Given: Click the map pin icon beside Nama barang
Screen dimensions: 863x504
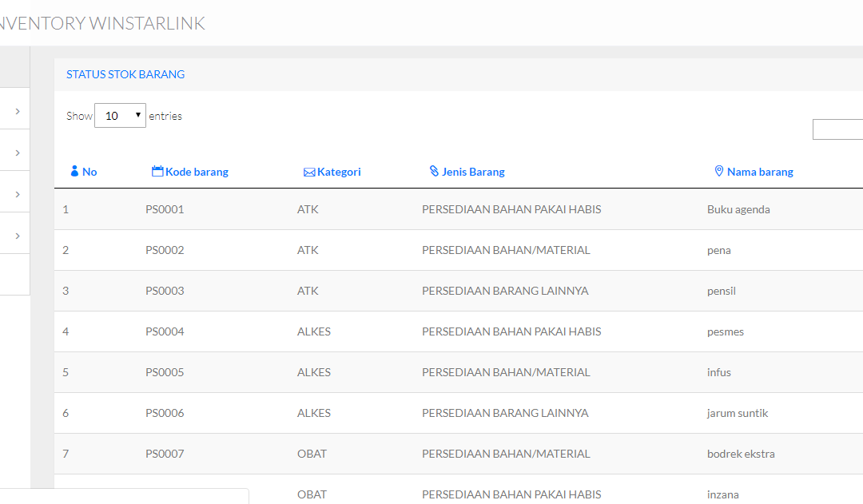Looking at the screenshot, I should pyautogui.click(x=719, y=171).
